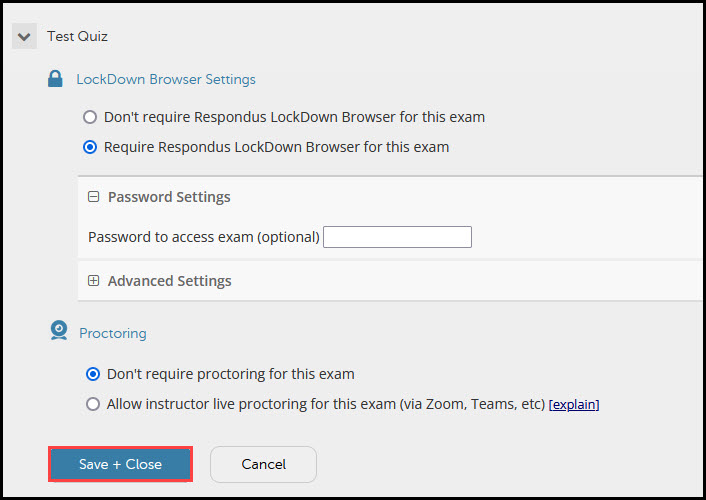Click the Cancel button

coord(263,464)
